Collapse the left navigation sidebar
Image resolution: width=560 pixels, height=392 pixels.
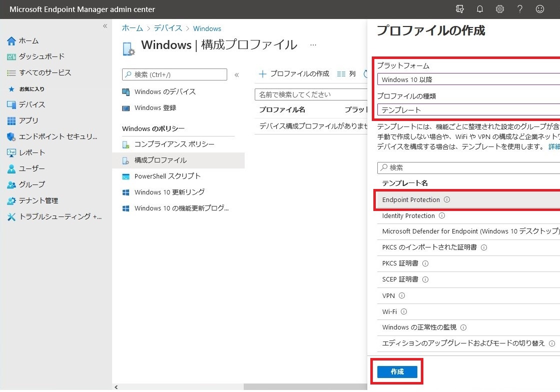105,26
